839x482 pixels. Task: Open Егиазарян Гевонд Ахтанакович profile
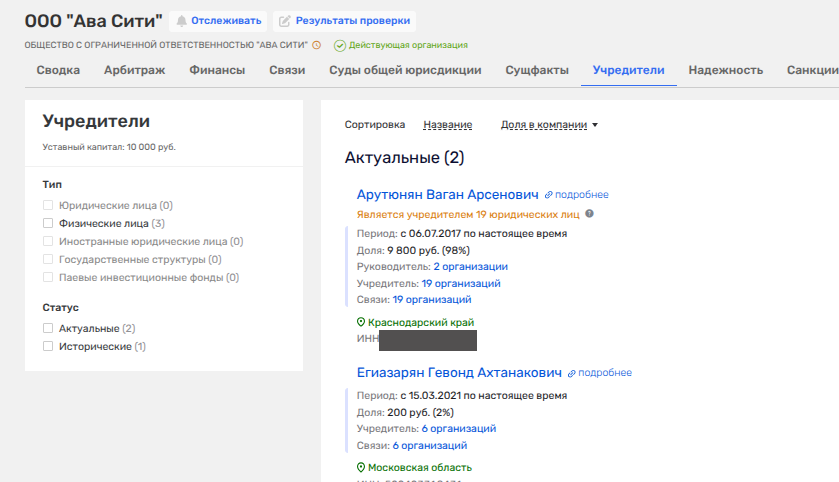point(460,372)
